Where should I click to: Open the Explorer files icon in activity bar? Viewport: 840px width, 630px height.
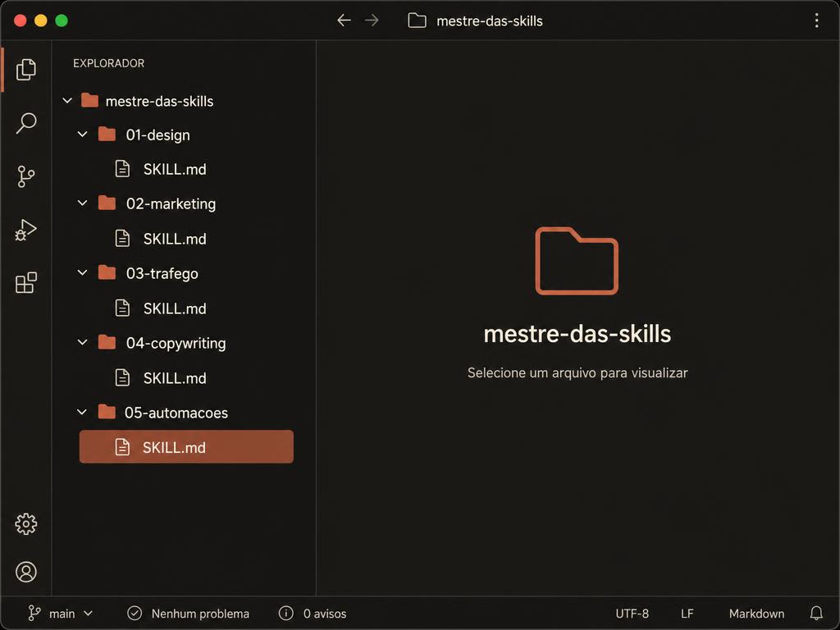[25, 70]
